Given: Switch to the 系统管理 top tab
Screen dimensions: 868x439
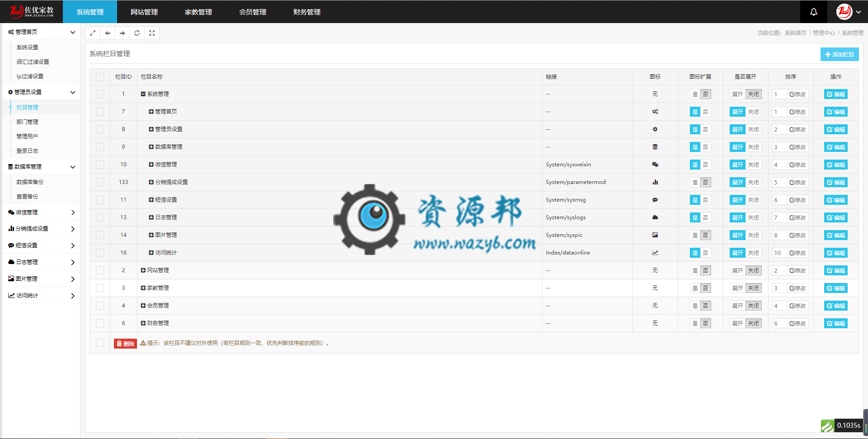Looking at the screenshot, I should 90,12.
